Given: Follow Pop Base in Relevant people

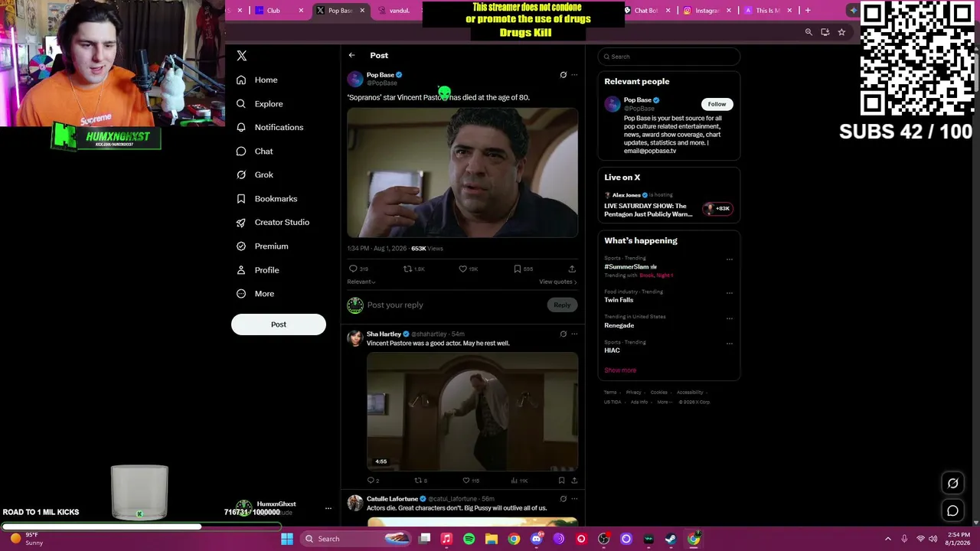Looking at the screenshot, I should tap(717, 104).
